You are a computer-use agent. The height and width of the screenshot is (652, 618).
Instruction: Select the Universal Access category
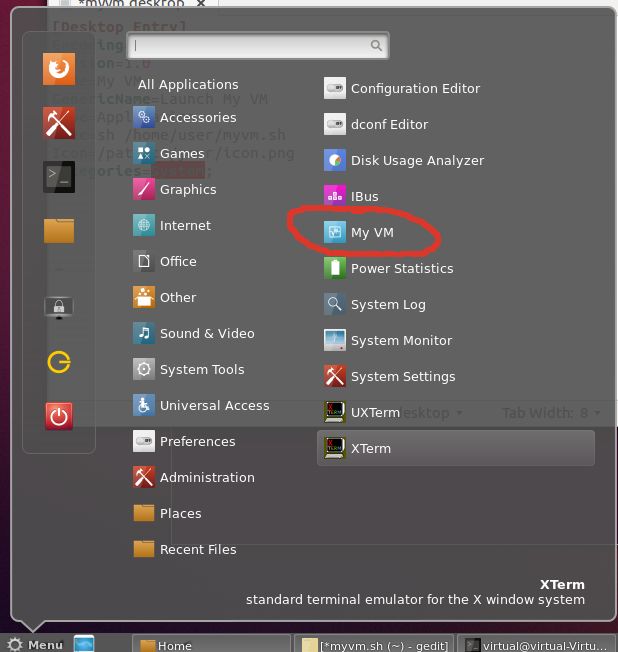point(201,405)
